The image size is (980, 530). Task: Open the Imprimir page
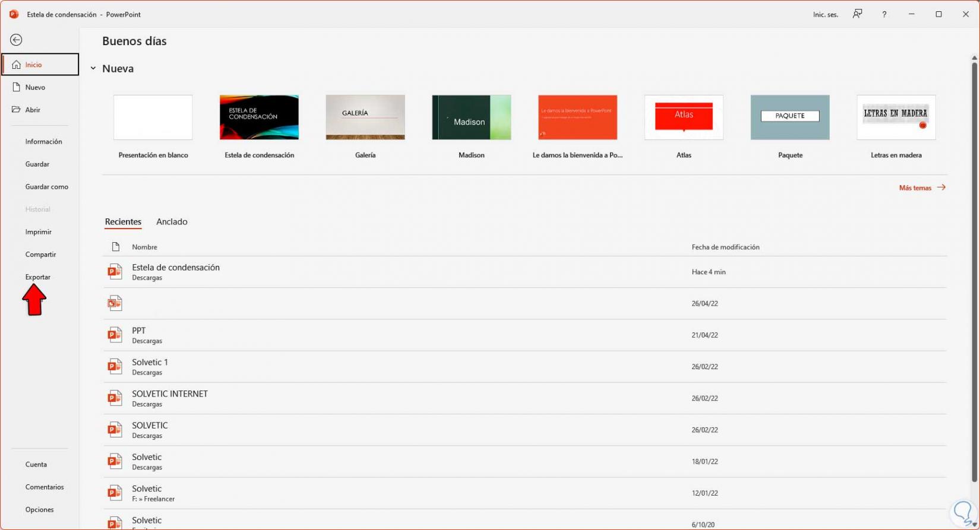tap(39, 232)
